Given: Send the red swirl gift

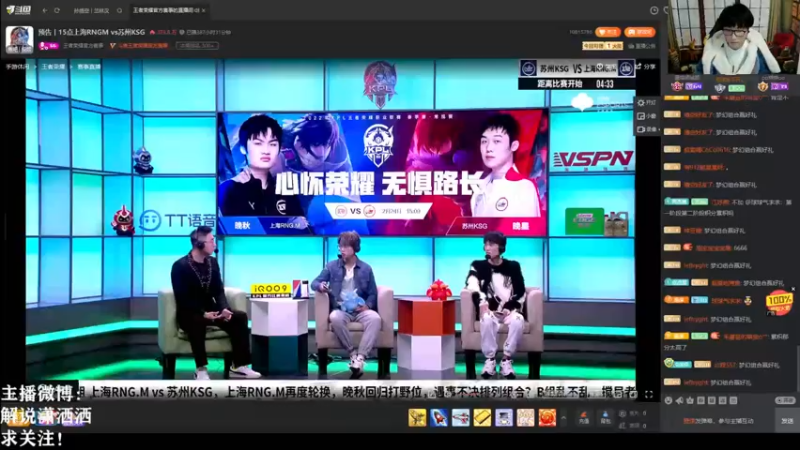Looking at the screenshot, I should [547, 417].
